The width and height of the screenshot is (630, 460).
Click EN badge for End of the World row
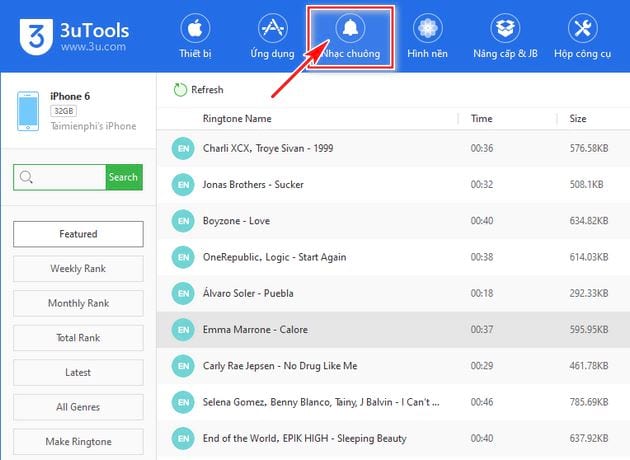(183, 438)
